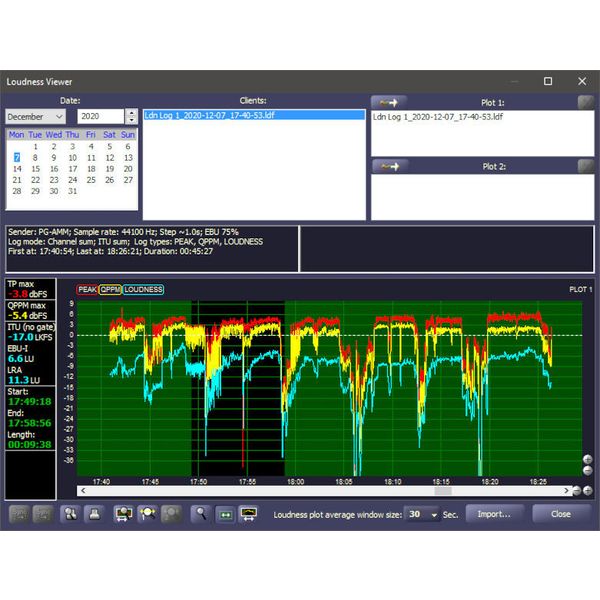Click the green horizontal fit-width arrows icon
The width and height of the screenshot is (600, 600).
pyautogui.click(x=225, y=513)
